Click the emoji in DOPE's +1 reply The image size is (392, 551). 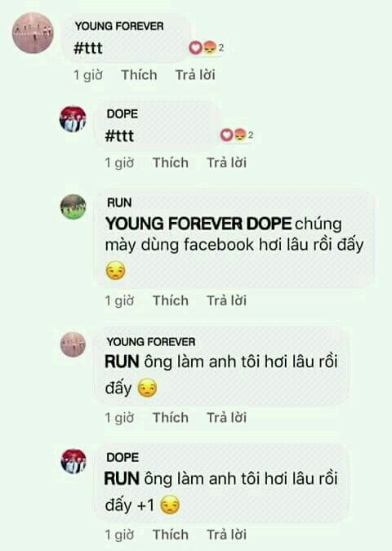[x=170, y=505]
